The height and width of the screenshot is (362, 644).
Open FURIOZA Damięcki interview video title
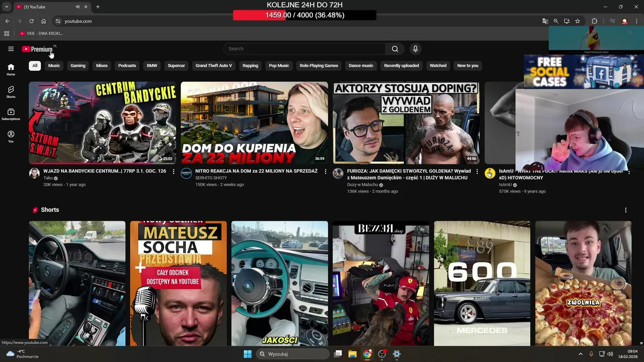[409, 174]
